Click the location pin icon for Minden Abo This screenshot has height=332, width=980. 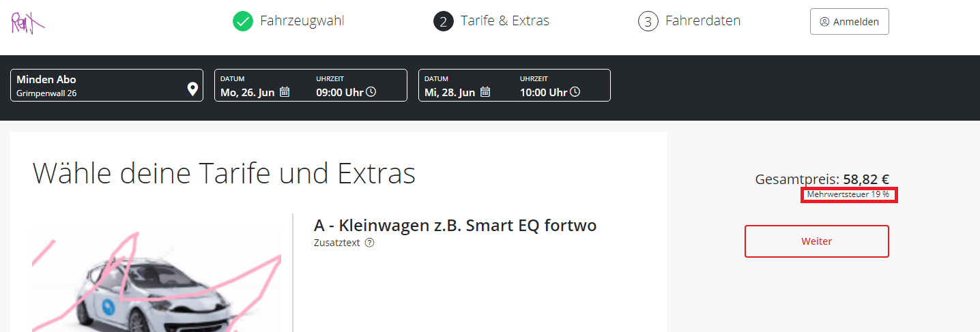tap(192, 89)
